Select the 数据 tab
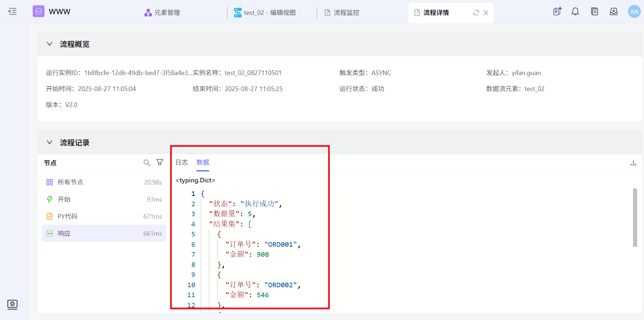Viewport: 644px width, 320px height. 203,162
